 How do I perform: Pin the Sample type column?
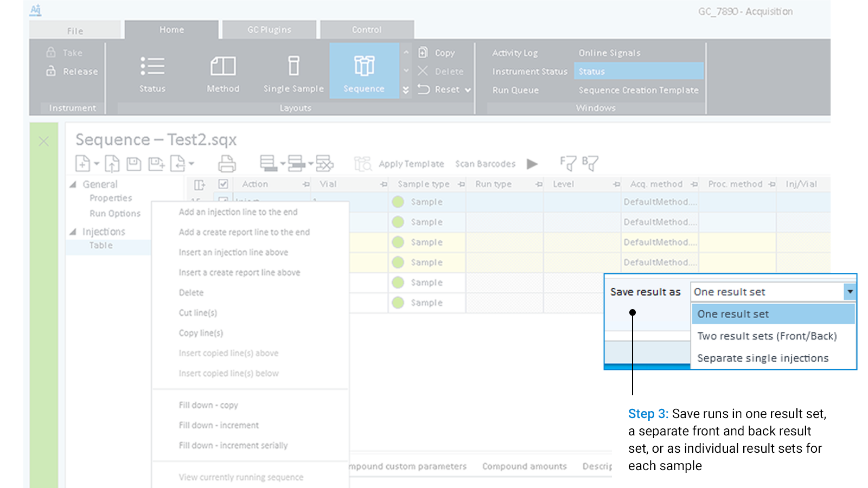462,184
